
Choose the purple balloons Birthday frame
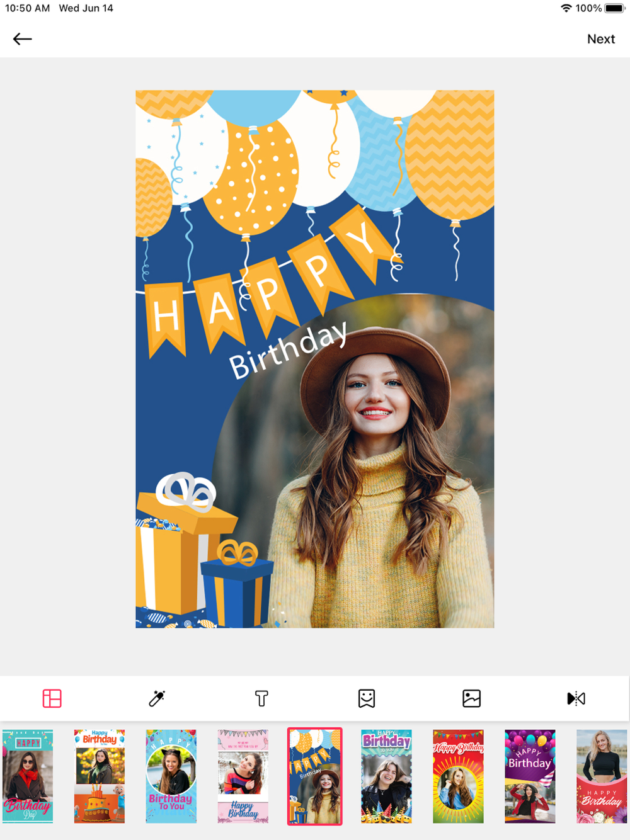[x=530, y=776]
